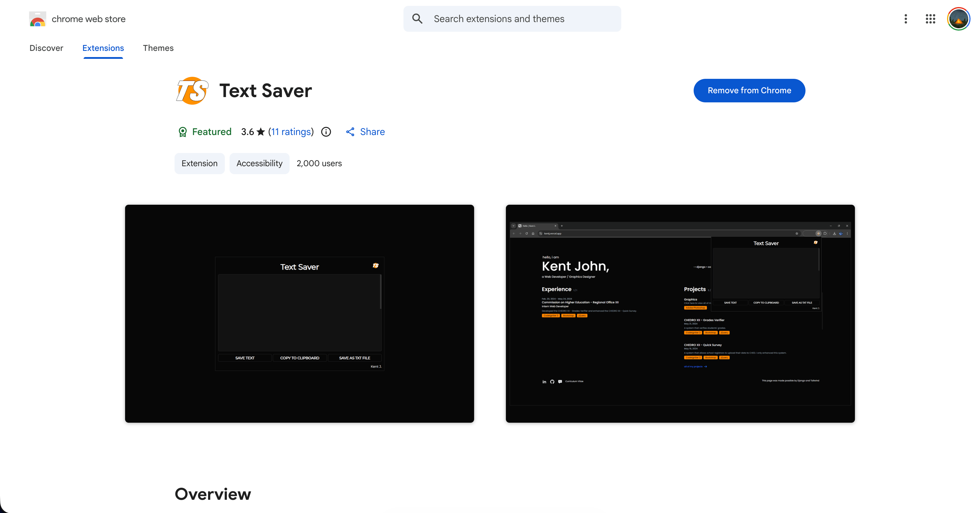Click the share icon
This screenshot has height=513, width=980.
(x=351, y=131)
